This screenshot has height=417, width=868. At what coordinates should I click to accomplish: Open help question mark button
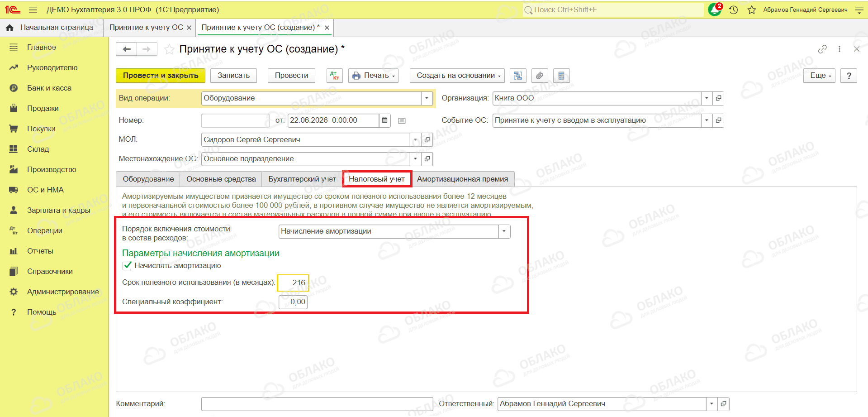pos(849,76)
